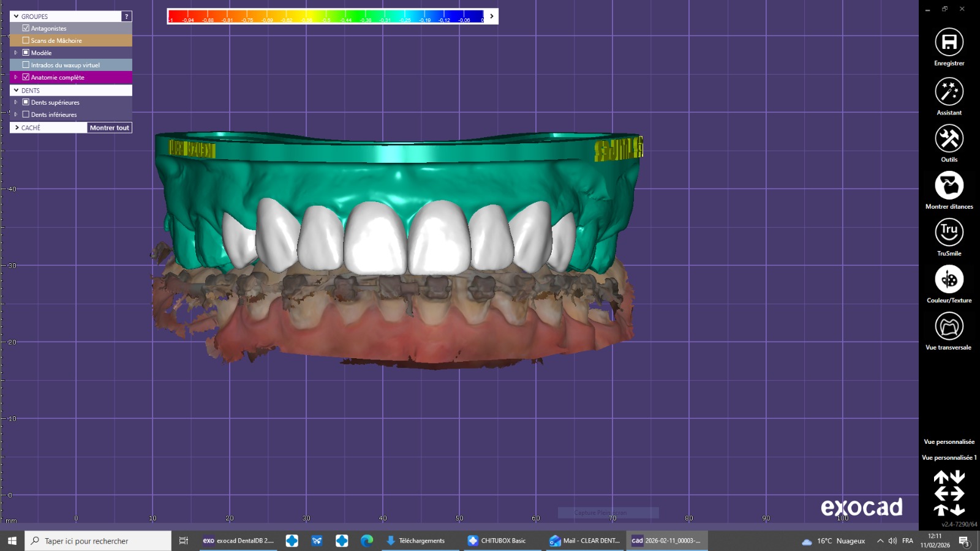The width and height of the screenshot is (980, 551).
Task: Switch to exocad DentalDB taskbar window
Action: pos(238,541)
